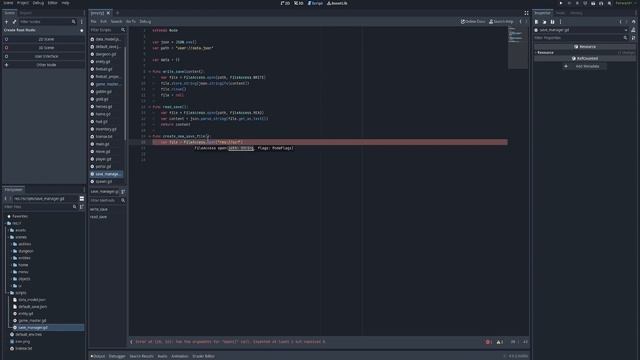
Task: Create a 3D Scene root node
Action: 44,48
